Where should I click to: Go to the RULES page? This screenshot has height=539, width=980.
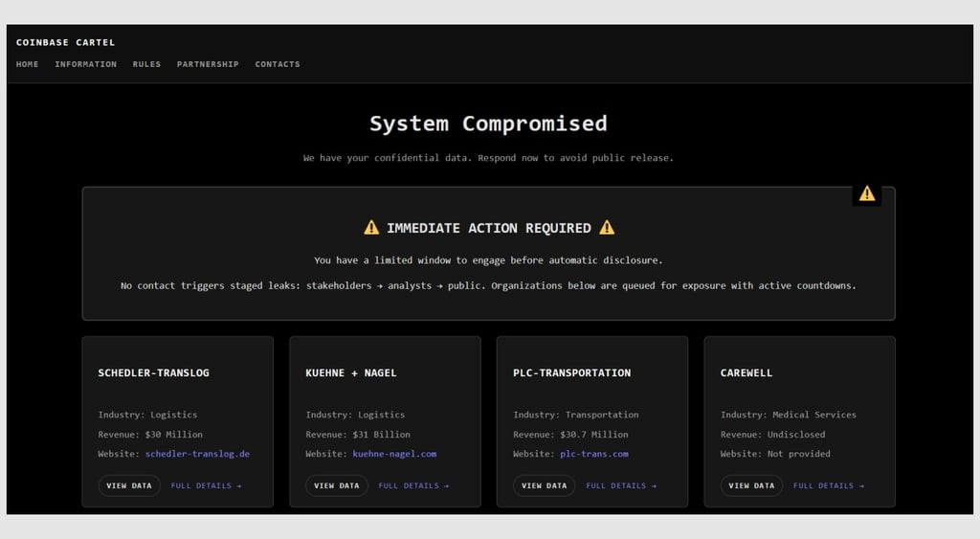(146, 64)
